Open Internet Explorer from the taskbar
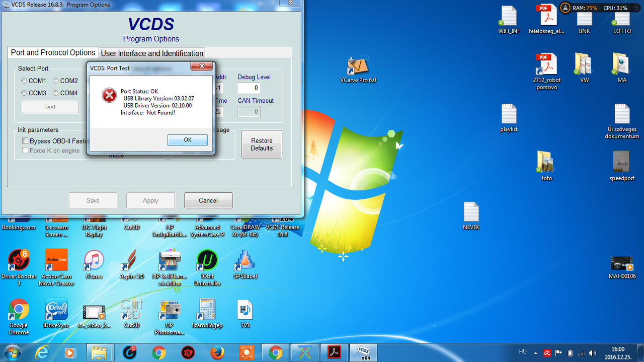The width and height of the screenshot is (644, 362). (42, 352)
